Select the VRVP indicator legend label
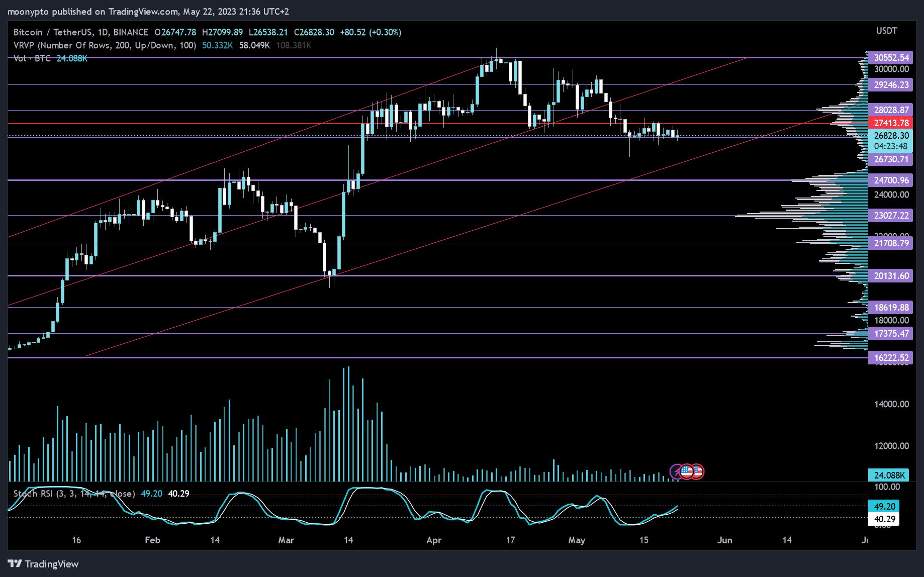924x577 pixels. tap(105, 45)
